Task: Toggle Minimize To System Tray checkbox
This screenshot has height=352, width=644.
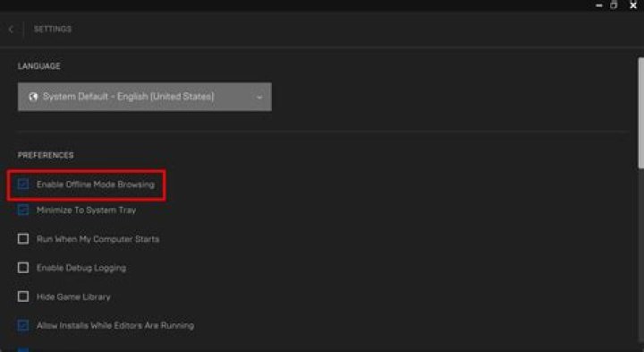Action: pyautogui.click(x=23, y=210)
